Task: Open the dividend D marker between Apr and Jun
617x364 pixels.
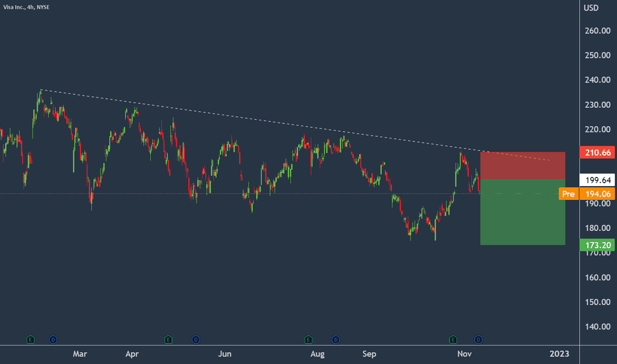Action: (x=195, y=340)
